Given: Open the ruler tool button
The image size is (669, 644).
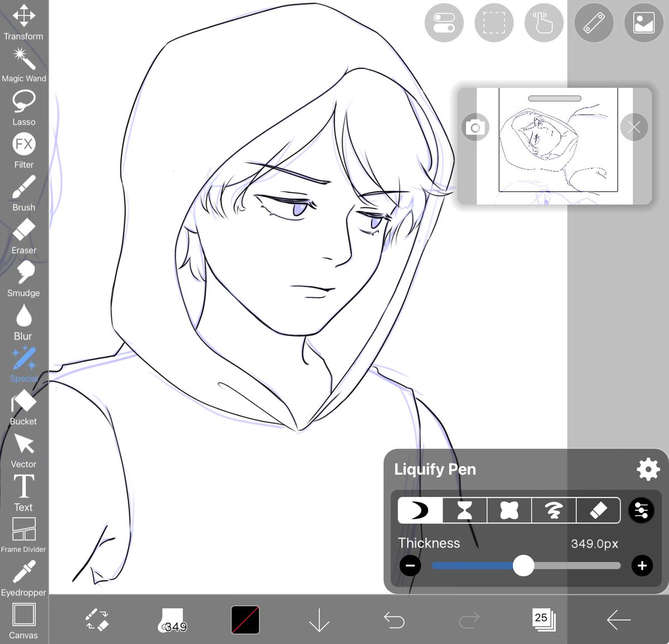Looking at the screenshot, I should click(594, 23).
